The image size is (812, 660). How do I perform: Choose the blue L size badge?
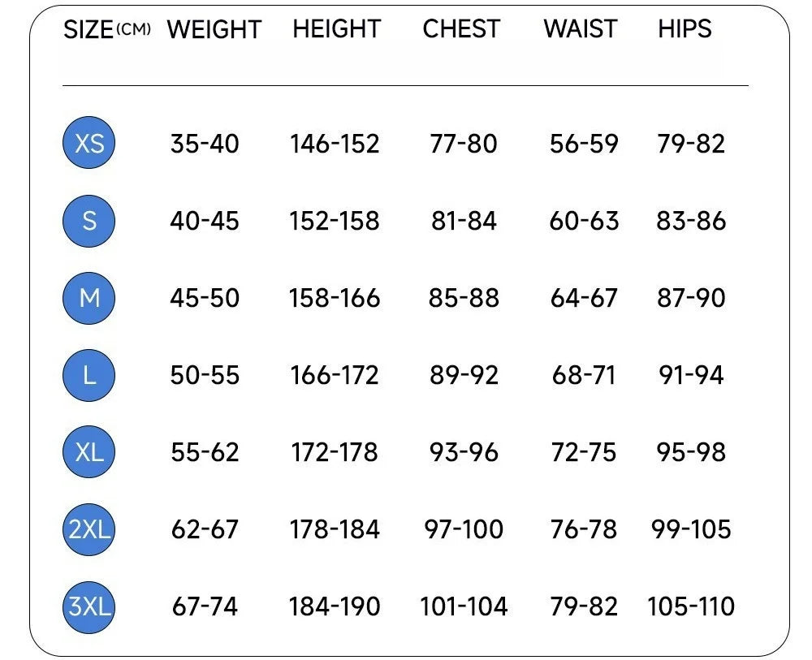click(89, 375)
